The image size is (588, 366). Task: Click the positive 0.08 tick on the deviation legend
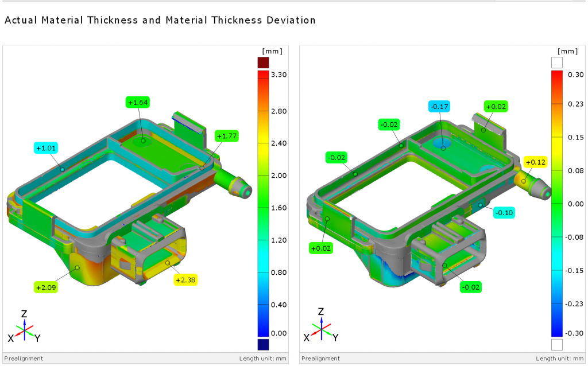pos(575,170)
